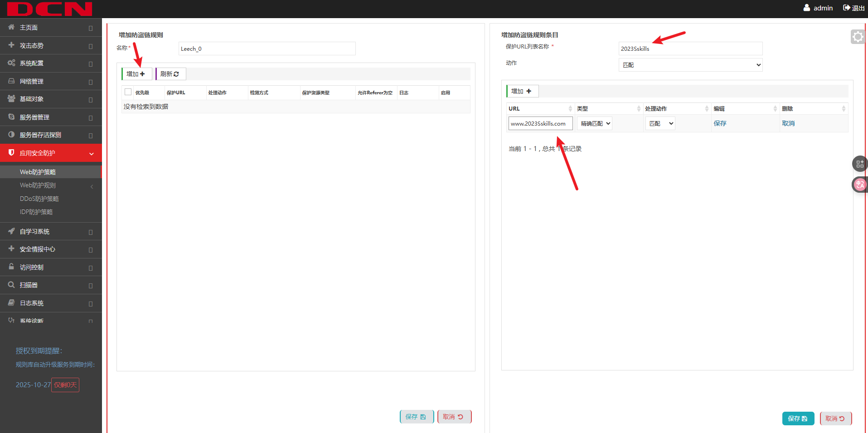Click the 仅剩0天 expiry badge
The width and height of the screenshot is (868, 433).
[x=65, y=385]
